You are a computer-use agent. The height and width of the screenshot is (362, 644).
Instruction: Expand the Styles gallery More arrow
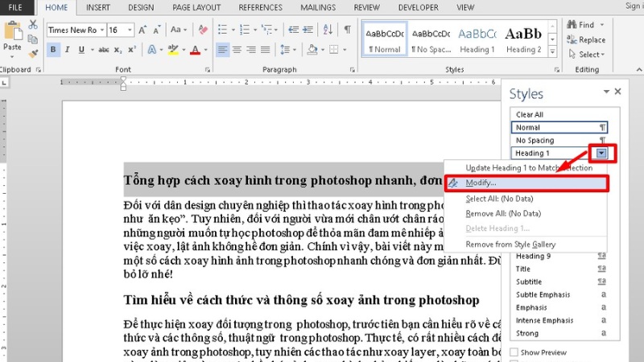[x=553, y=51]
